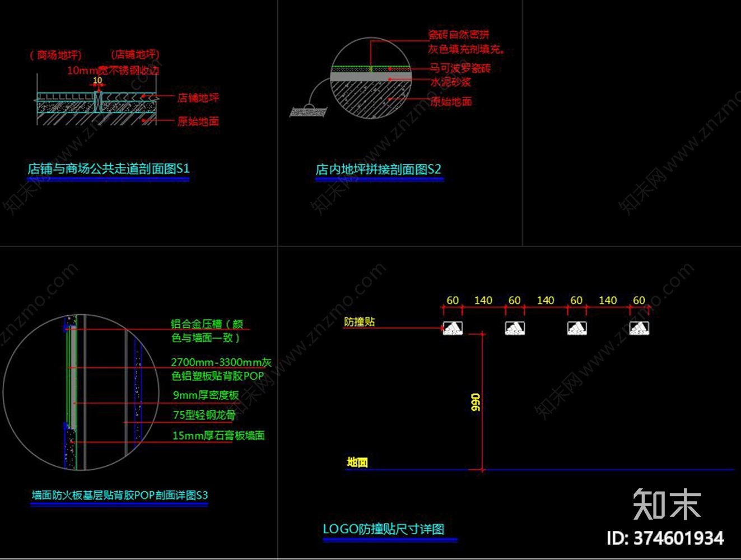
Task: Click the parenthesized (店铺地坪) label
Action: click(x=135, y=54)
